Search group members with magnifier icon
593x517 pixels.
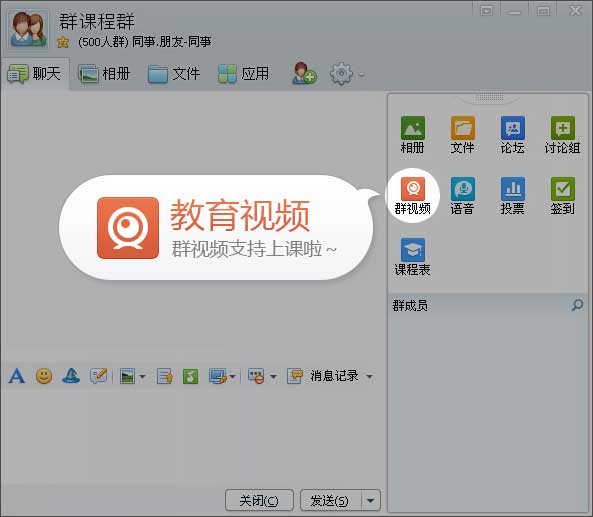tap(577, 305)
